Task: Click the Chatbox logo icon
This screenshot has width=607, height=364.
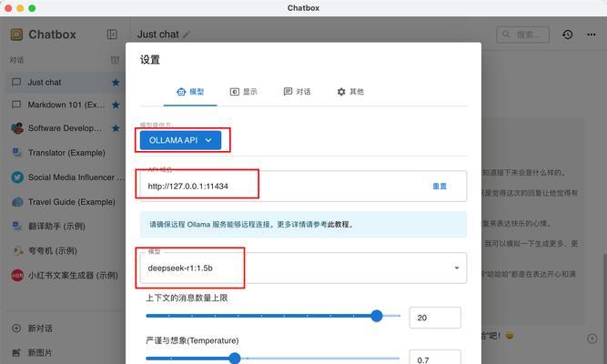Action: tap(16, 35)
